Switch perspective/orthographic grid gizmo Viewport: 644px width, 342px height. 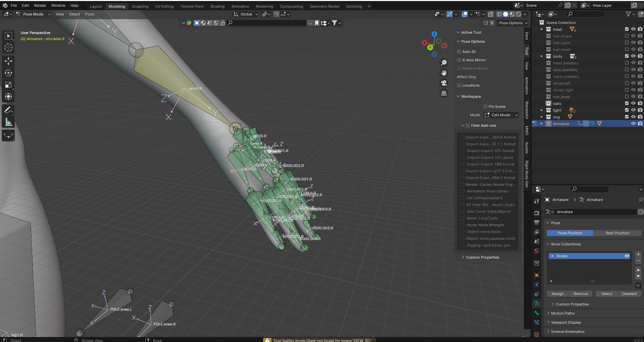[444, 93]
